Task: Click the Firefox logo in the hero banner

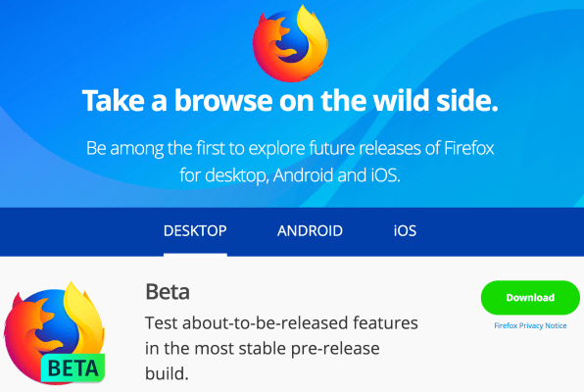Action: [290, 43]
